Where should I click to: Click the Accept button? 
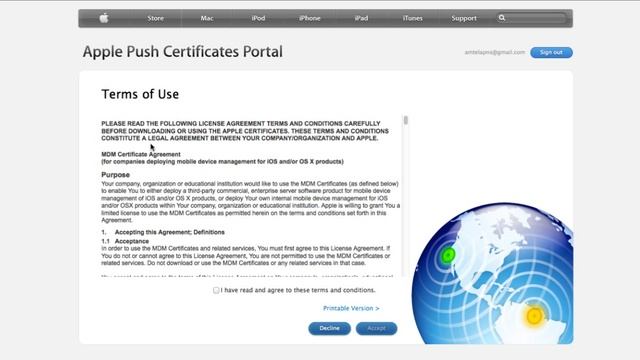[376, 329]
